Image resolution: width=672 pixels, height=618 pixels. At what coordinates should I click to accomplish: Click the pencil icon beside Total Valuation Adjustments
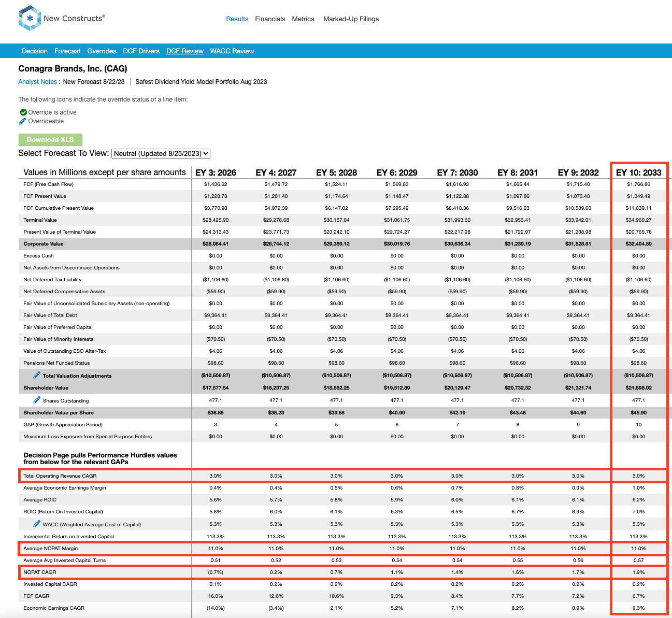[x=37, y=375]
